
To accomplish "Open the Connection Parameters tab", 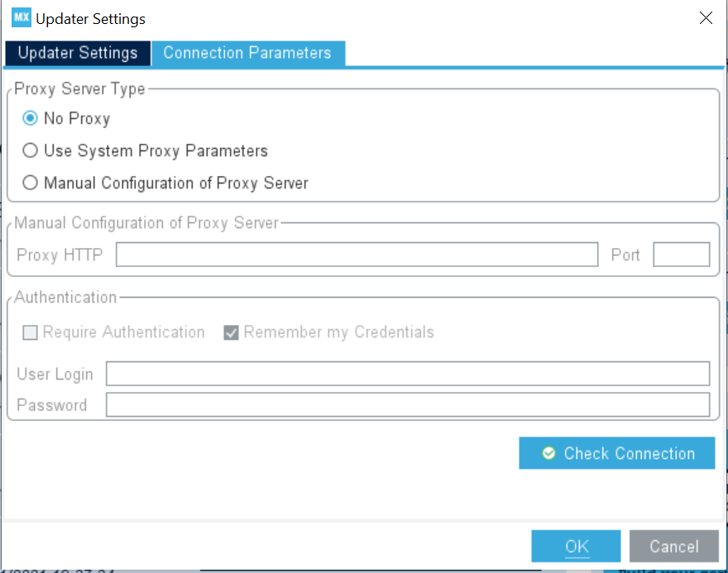I will (x=248, y=53).
